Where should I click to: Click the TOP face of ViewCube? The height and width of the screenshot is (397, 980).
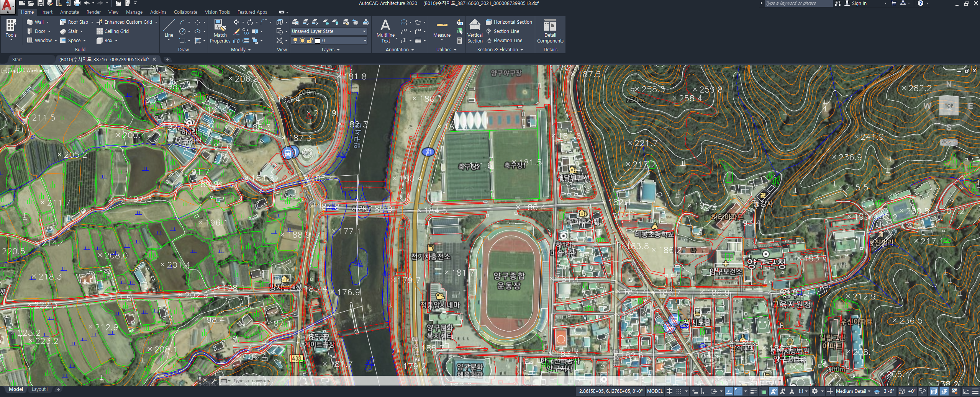click(x=949, y=106)
